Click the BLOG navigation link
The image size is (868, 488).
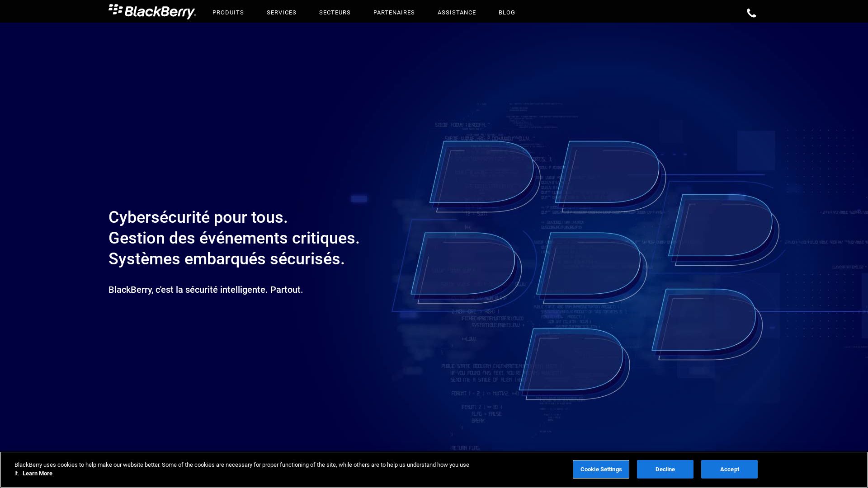[507, 13]
